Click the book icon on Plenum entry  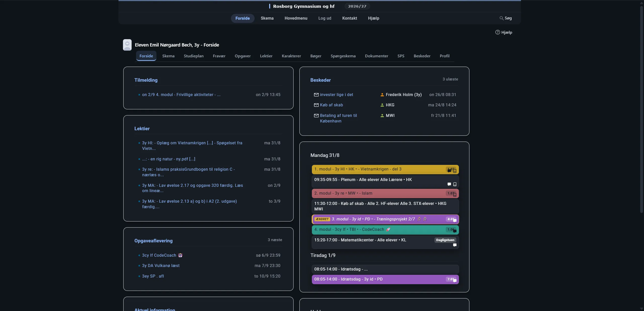pyautogui.click(x=455, y=184)
